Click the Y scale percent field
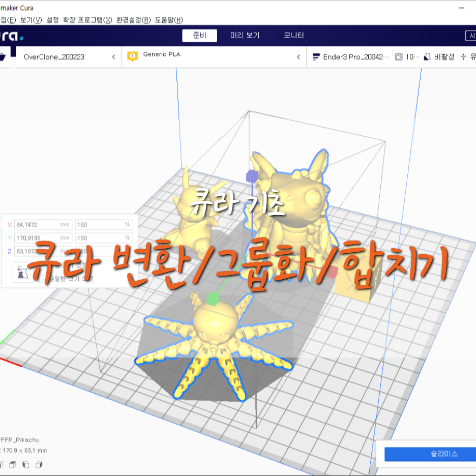 point(104,237)
